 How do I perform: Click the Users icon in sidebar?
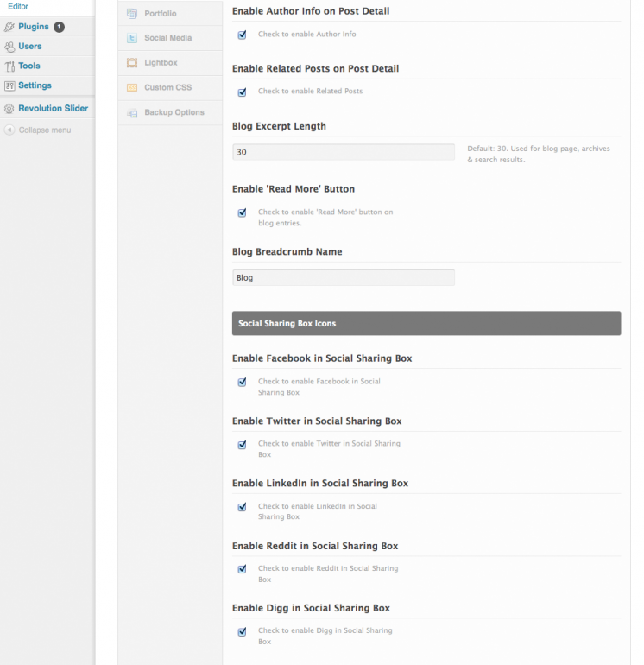click(9, 47)
